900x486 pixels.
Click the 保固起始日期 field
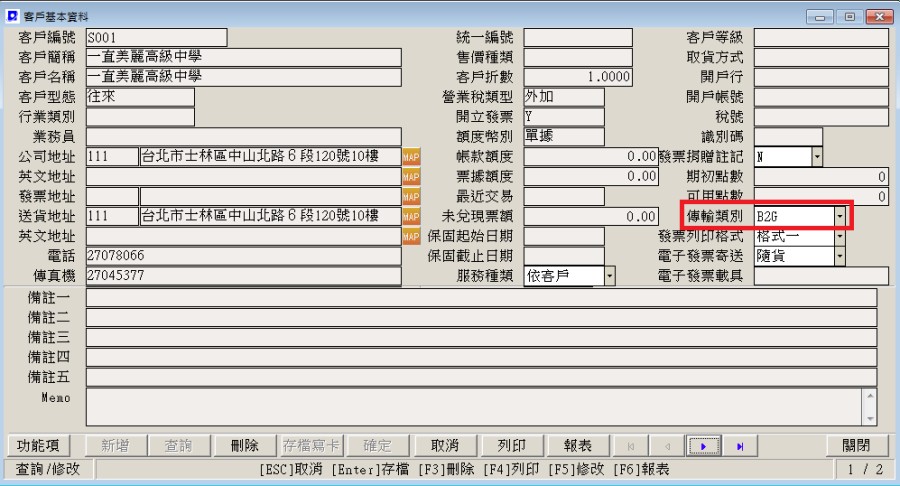click(x=564, y=236)
